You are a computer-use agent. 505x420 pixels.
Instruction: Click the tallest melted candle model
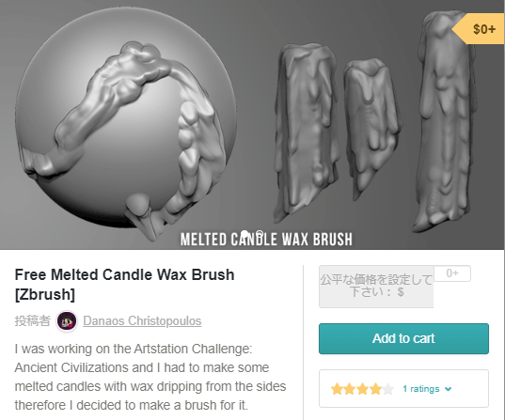tap(446, 120)
